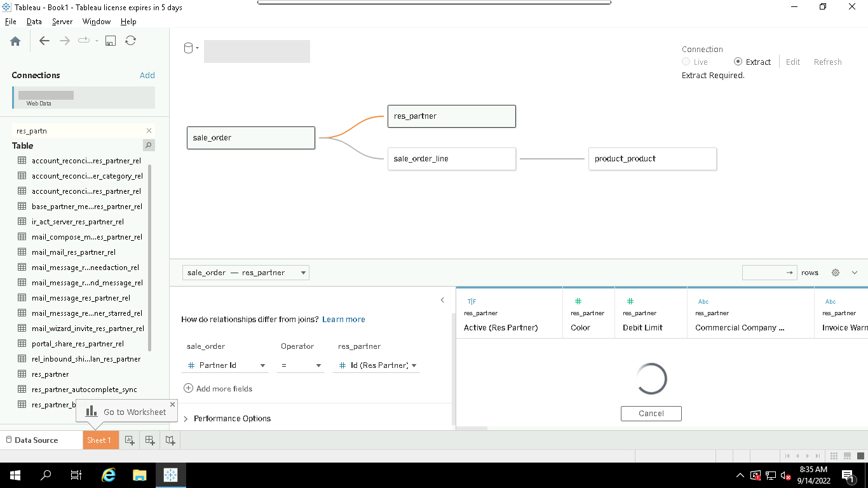Open the Window menu
The width and height of the screenshot is (868, 488).
97,22
